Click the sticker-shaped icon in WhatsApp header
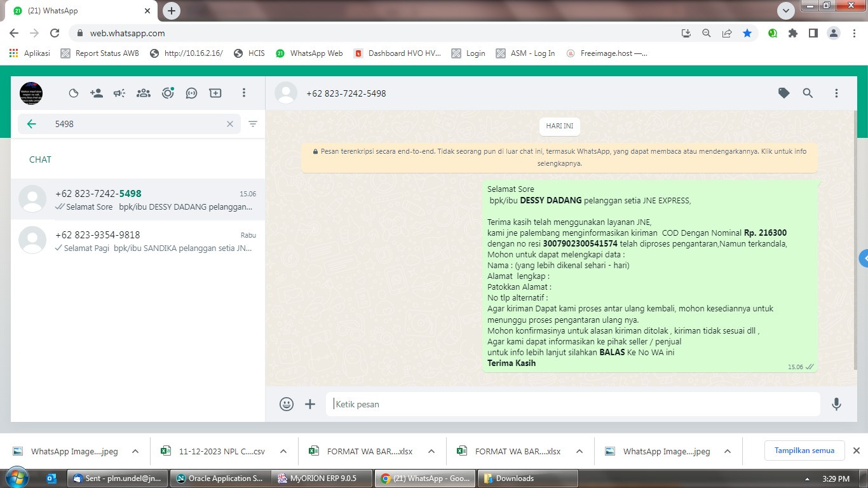Image resolution: width=868 pixels, height=488 pixels. [74, 93]
